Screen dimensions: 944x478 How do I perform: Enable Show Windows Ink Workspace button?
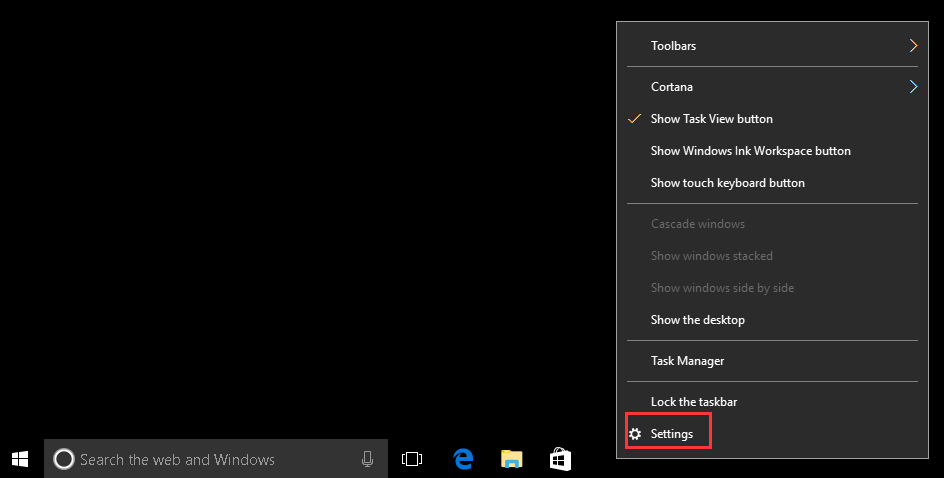click(750, 151)
